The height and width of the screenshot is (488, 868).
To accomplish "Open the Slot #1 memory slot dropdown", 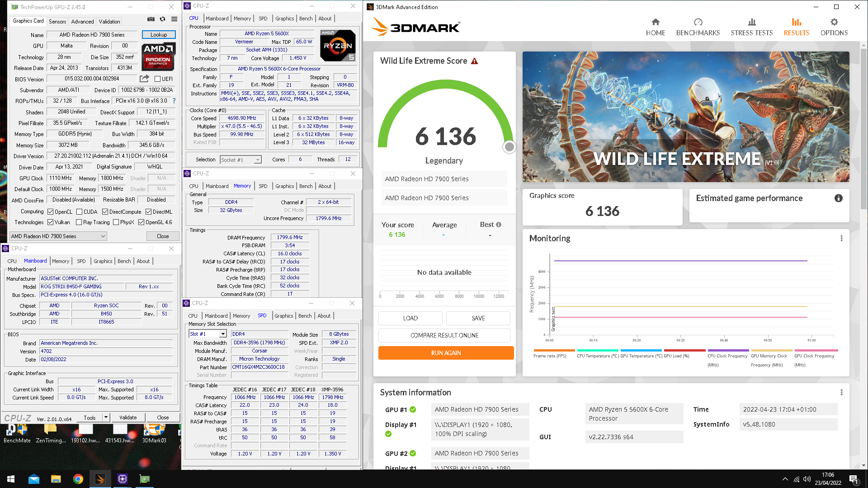I will coord(208,334).
